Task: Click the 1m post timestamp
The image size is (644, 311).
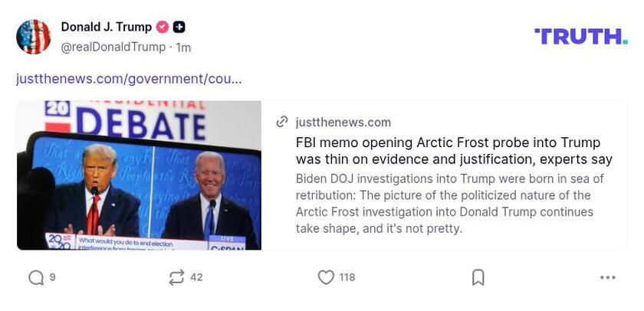Action: [x=183, y=47]
